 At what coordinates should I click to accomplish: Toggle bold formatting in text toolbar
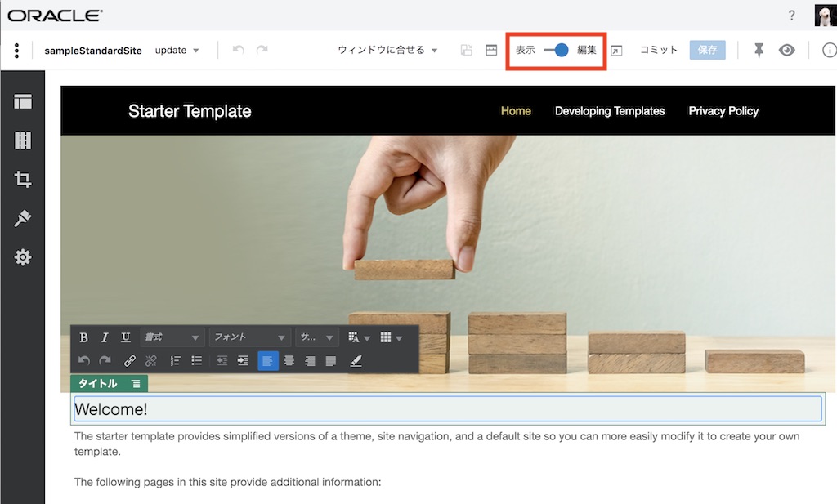(83, 337)
